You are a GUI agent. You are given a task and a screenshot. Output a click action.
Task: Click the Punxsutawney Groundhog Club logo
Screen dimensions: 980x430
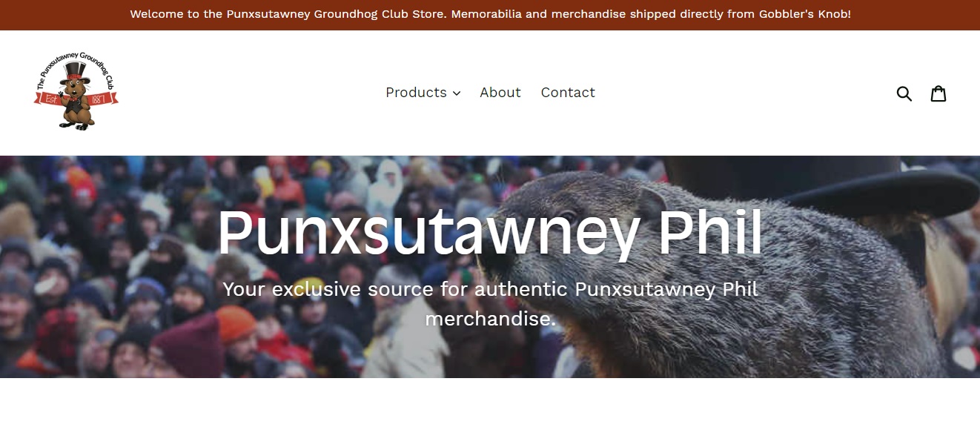pyautogui.click(x=76, y=93)
